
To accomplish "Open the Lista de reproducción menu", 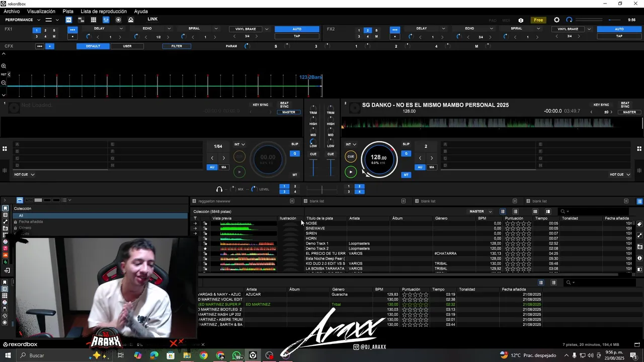I will [104, 11].
